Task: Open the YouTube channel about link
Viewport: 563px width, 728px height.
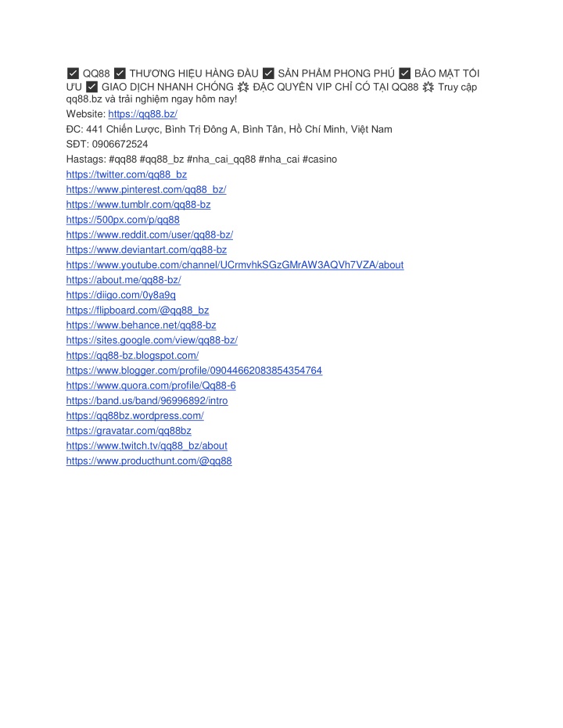Action: click(235, 265)
